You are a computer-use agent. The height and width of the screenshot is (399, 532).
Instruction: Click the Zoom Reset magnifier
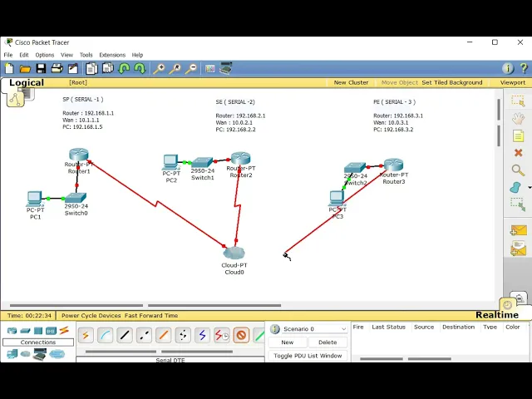point(175,68)
